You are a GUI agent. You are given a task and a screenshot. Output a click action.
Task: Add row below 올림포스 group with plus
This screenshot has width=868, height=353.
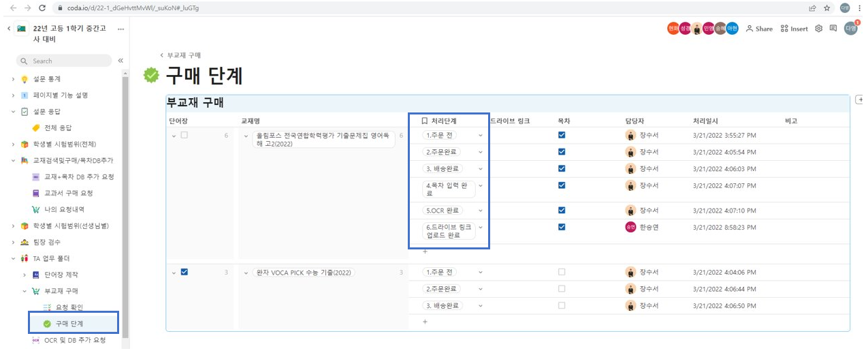[x=425, y=251]
